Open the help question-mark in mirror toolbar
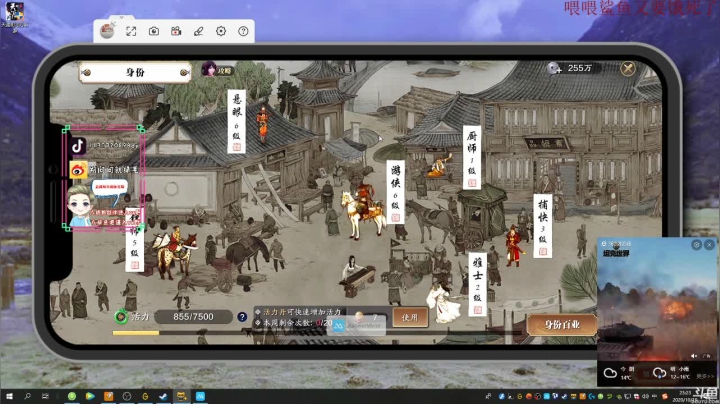The height and width of the screenshot is (404, 720). point(243,31)
